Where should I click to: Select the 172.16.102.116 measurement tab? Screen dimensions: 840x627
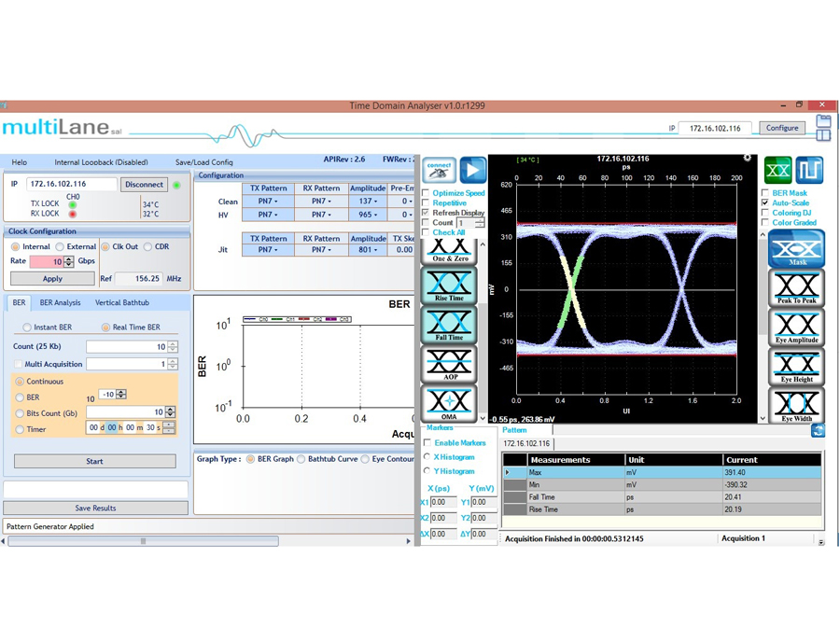tap(526, 444)
